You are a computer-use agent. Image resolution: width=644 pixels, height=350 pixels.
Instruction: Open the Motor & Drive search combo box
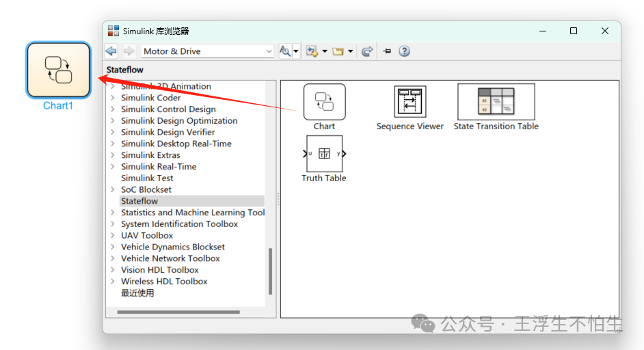[207, 51]
